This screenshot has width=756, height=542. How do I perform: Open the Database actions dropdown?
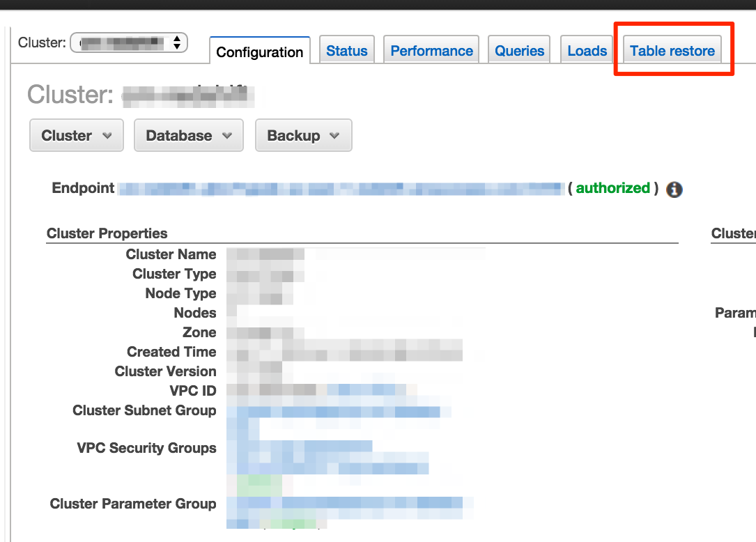point(188,135)
